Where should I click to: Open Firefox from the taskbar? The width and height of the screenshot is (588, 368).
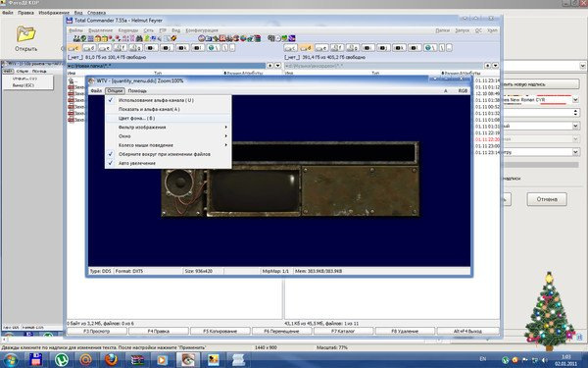tap(111, 360)
